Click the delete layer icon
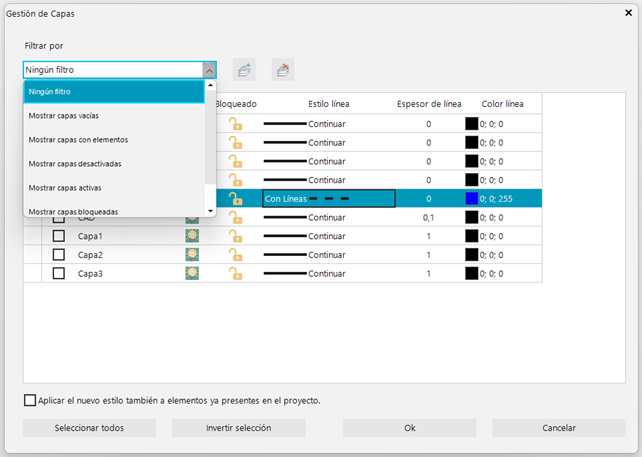642x457 pixels. [x=283, y=70]
